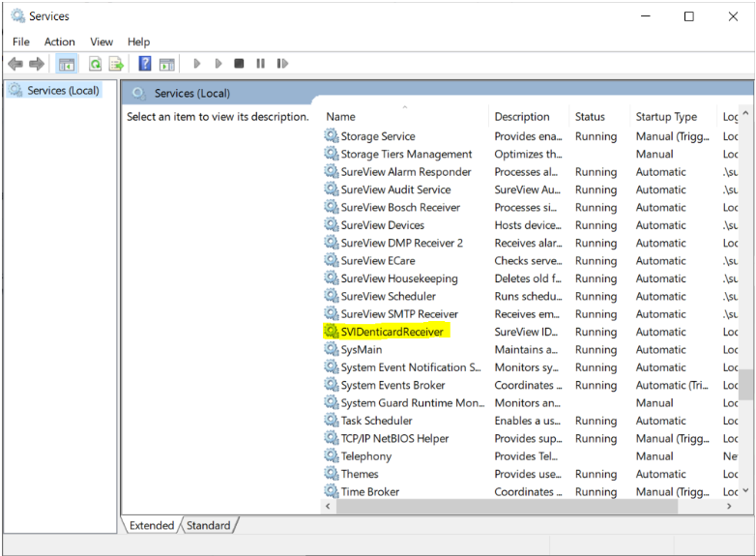Click 'SureView ID...' description cell
Image resolution: width=756 pixels, height=556 pixels.
(526, 332)
